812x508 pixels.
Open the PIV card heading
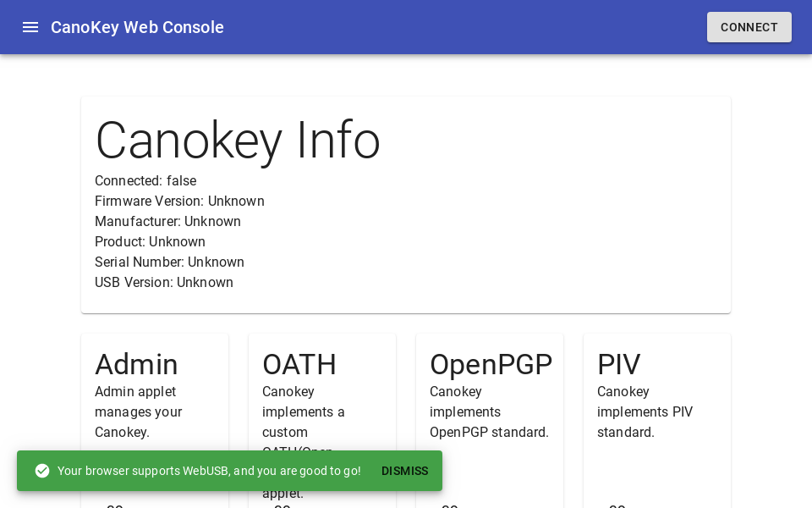tap(619, 364)
